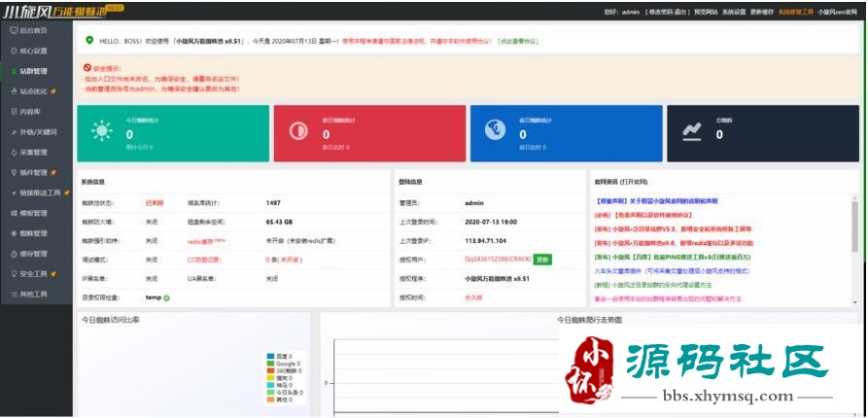Click the 1497 value in 系统信息
The image size is (868, 418).
click(273, 203)
